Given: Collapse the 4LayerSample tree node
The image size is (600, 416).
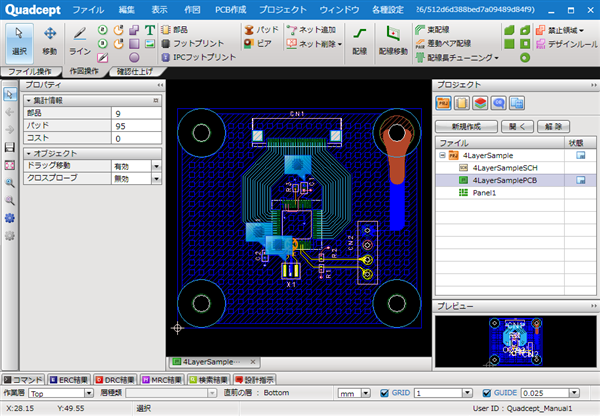Looking at the screenshot, I should pos(442,155).
